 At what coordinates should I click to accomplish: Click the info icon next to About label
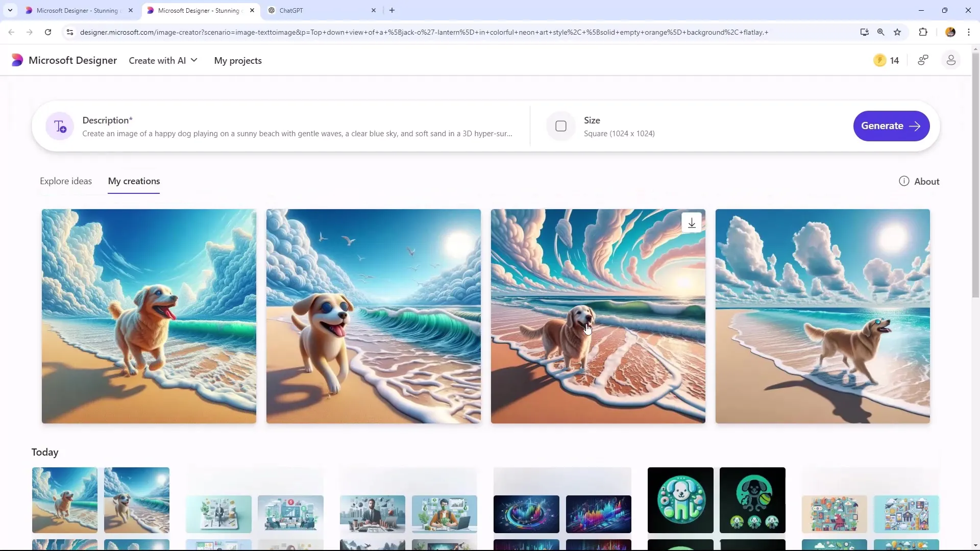(904, 181)
